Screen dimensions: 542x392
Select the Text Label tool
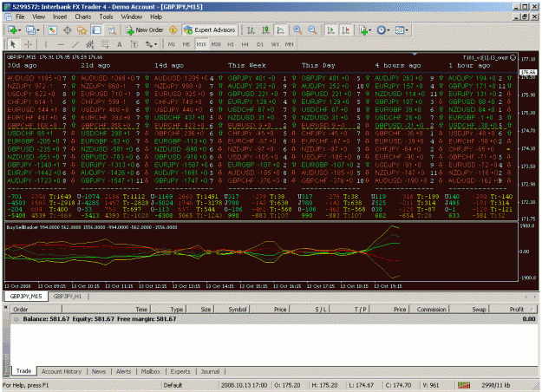click(x=134, y=44)
